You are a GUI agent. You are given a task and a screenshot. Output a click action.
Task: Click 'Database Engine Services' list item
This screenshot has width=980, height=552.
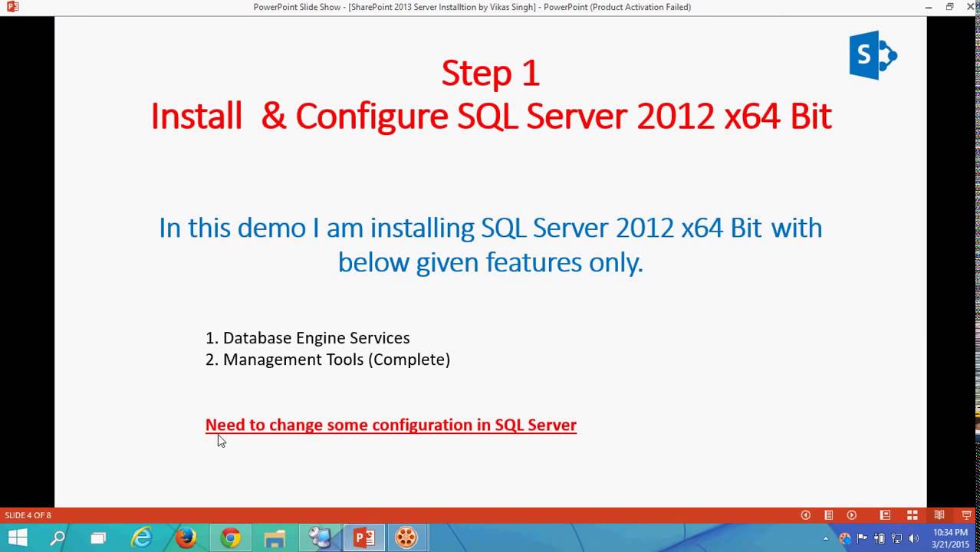coord(307,338)
